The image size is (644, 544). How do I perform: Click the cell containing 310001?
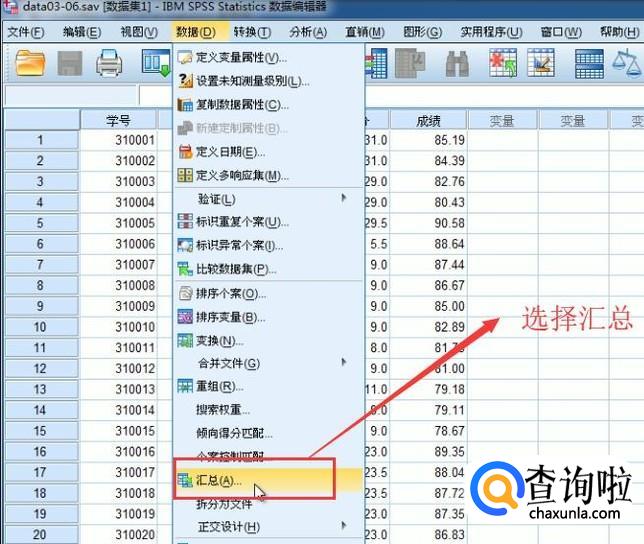click(119, 140)
